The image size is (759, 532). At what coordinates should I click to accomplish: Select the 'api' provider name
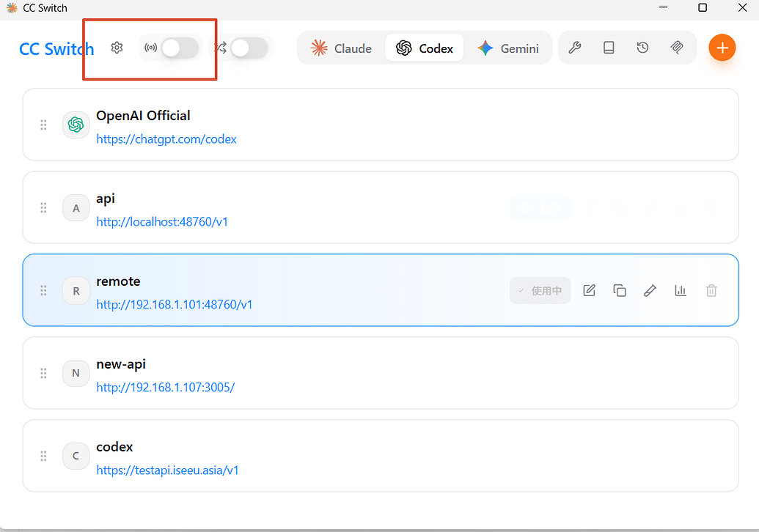[106, 199]
